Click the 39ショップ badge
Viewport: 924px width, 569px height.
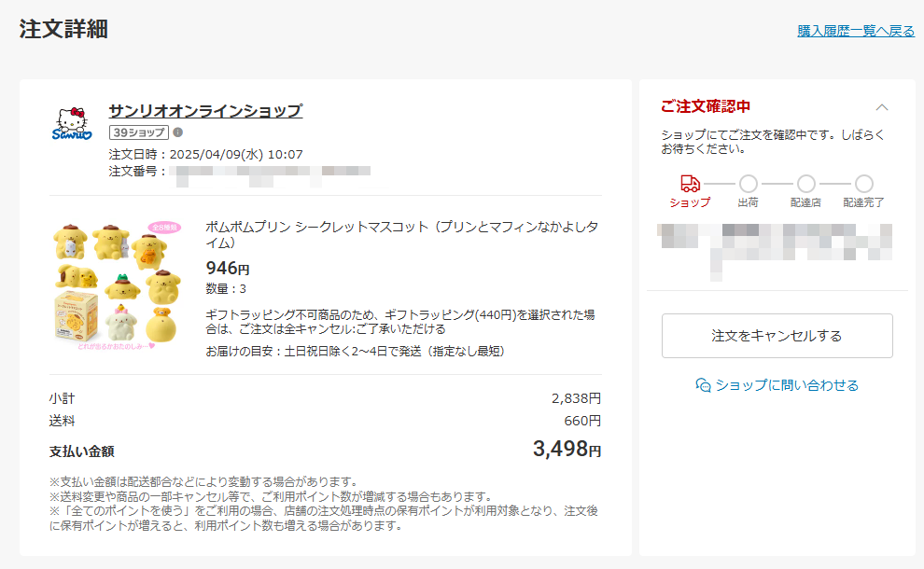tap(139, 132)
